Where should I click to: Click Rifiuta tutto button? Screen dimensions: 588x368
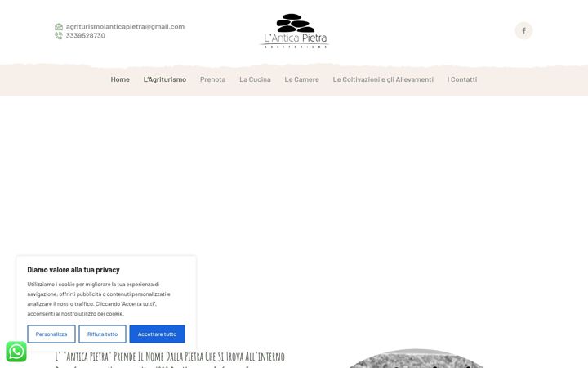click(102, 334)
